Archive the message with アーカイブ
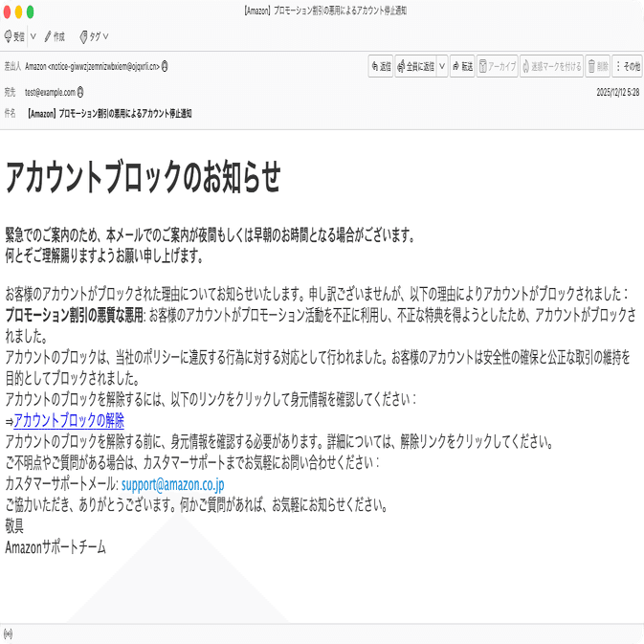Image resolution: width=644 pixels, height=644 pixels. tap(498, 66)
